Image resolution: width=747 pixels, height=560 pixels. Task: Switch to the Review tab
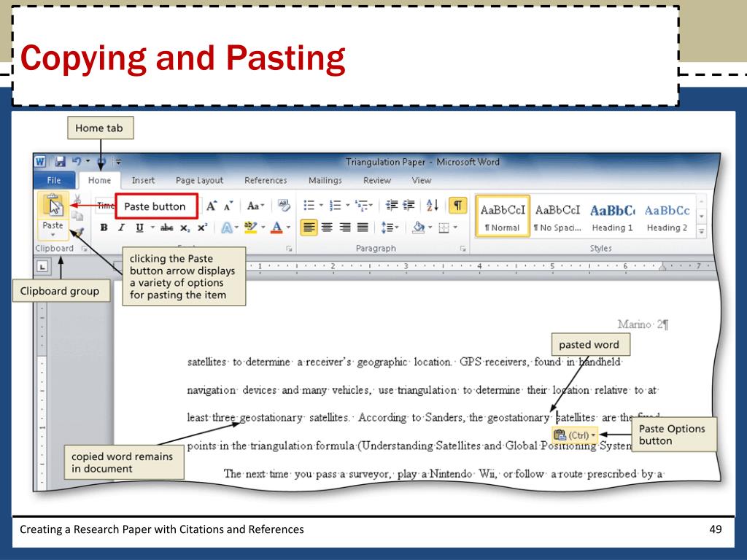377,181
